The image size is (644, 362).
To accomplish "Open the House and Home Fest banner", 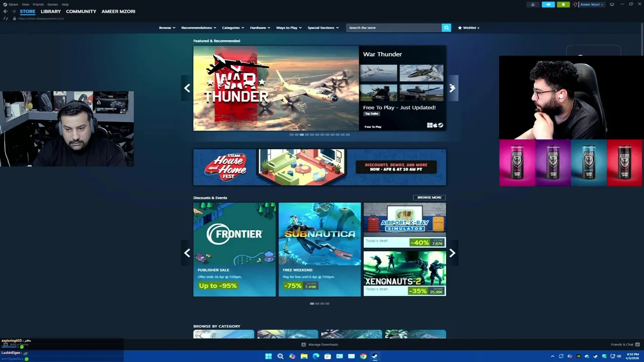I will coord(319,167).
